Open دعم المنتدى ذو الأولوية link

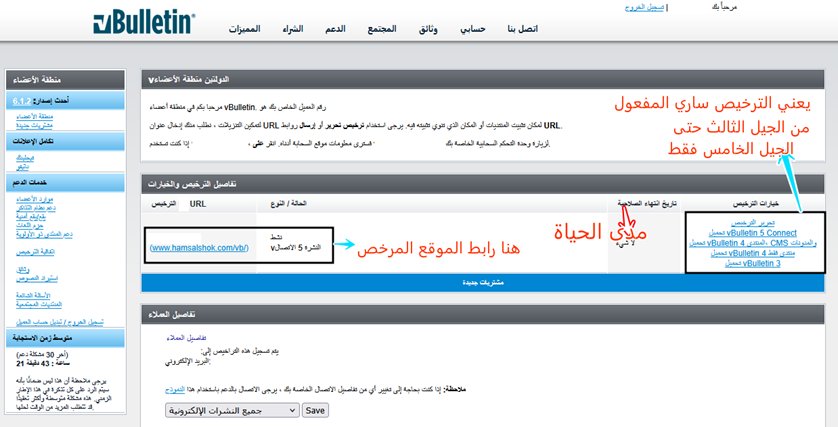click(x=44, y=234)
